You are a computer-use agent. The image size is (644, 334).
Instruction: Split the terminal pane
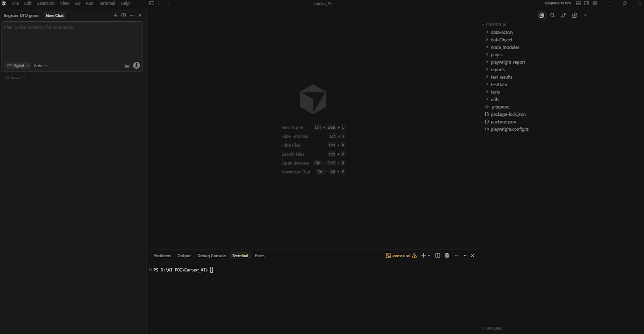[x=438, y=256]
